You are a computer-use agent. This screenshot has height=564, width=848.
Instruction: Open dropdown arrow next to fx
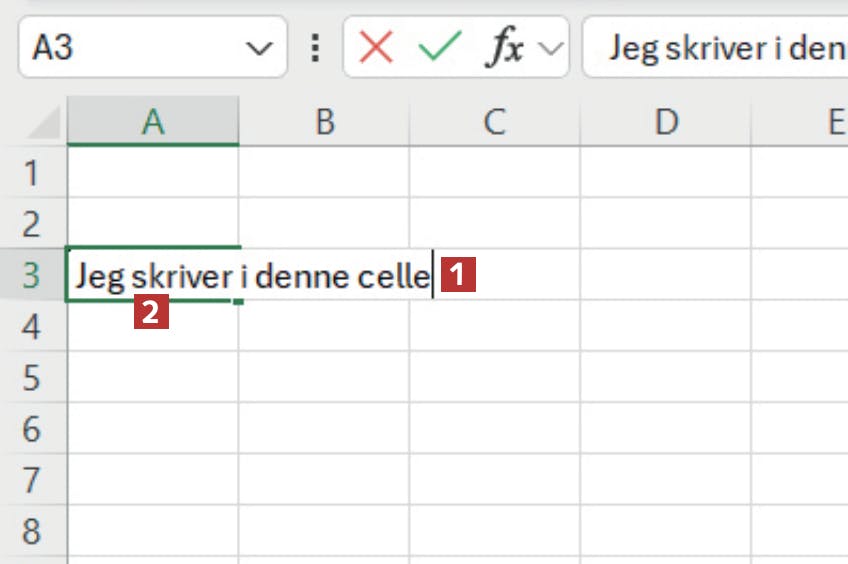click(x=551, y=47)
